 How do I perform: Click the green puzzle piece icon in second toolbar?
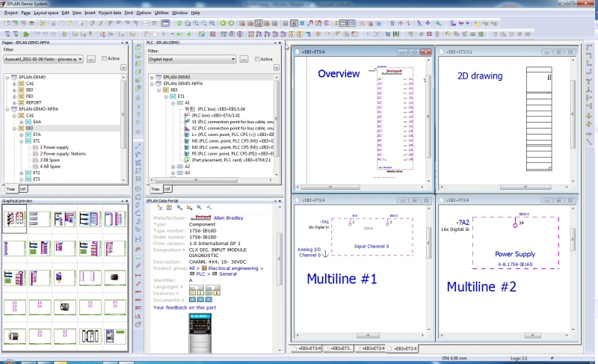pyautogui.click(x=26, y=34)
